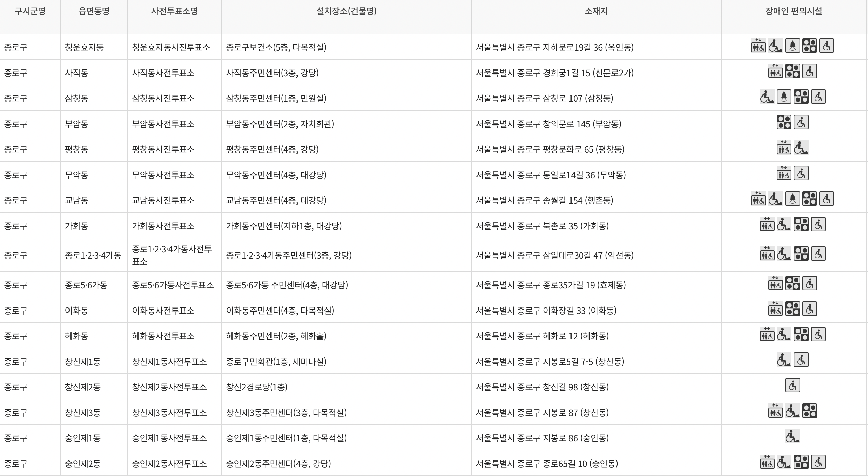
Task: Click wheelchair icon in 사직동 row
Action: pyautogui.click(x=809, y=71)
